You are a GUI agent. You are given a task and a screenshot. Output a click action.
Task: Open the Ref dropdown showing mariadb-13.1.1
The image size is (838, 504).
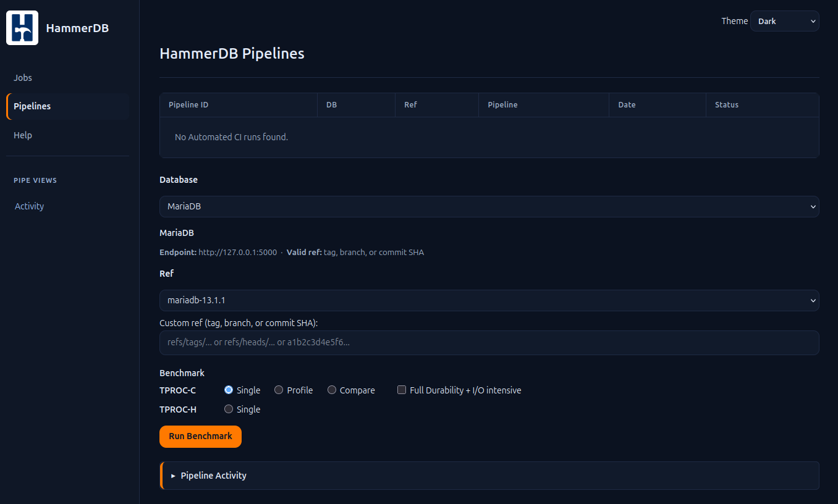point(489,301)
